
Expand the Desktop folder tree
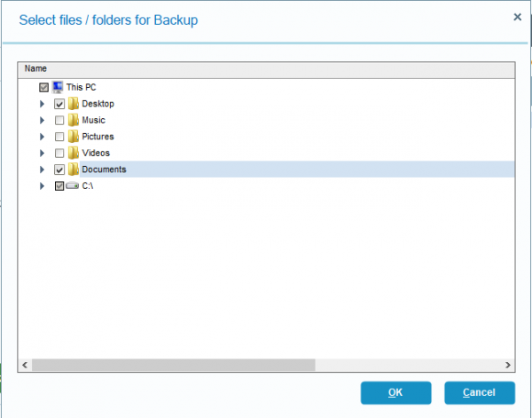[x=42, y=104]
